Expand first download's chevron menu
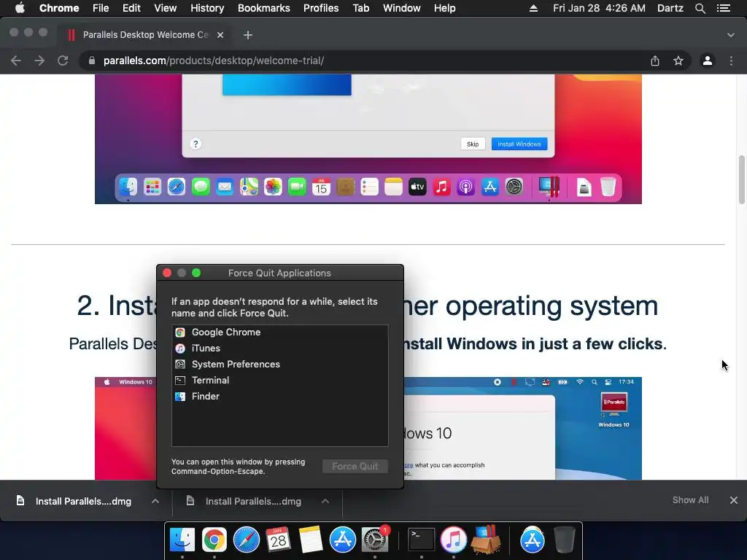This screenshot has height=560, width=747. [x=155, y=501]
